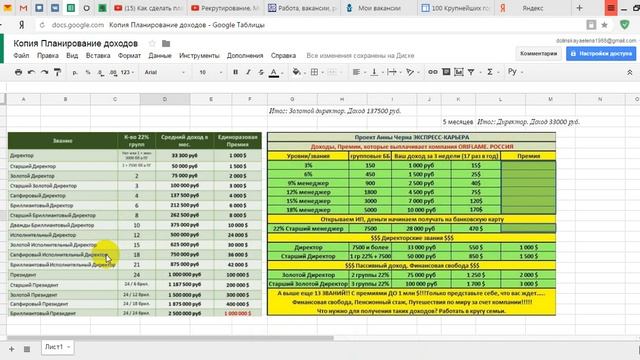The height and width of the screenshot is (360, 640).
Task: Open the Формат menu
Action: [129, 56]
